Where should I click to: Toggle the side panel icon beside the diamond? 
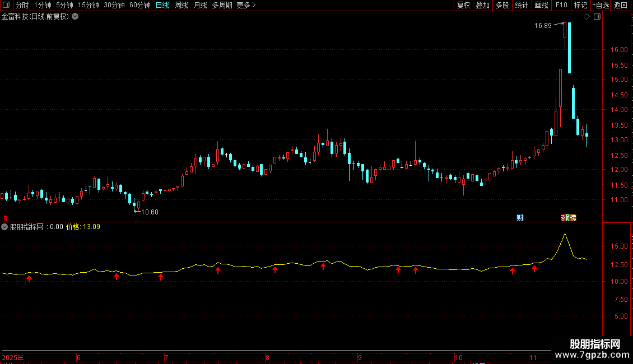tap(597, 17)
